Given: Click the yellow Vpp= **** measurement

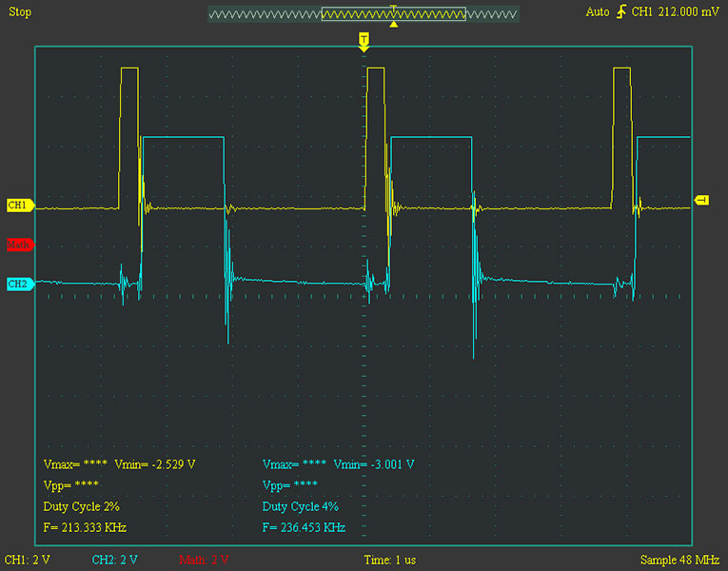Looking at the screenshot, I should (x=71, y=485).
